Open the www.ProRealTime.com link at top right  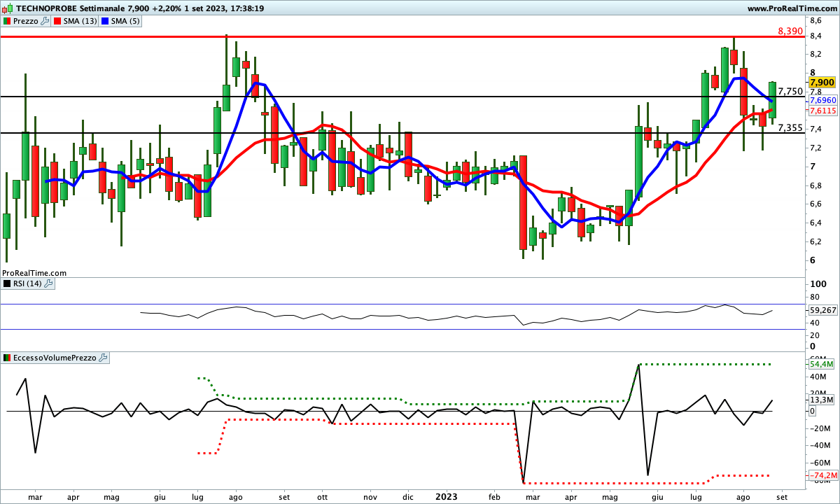click(791, 8)
